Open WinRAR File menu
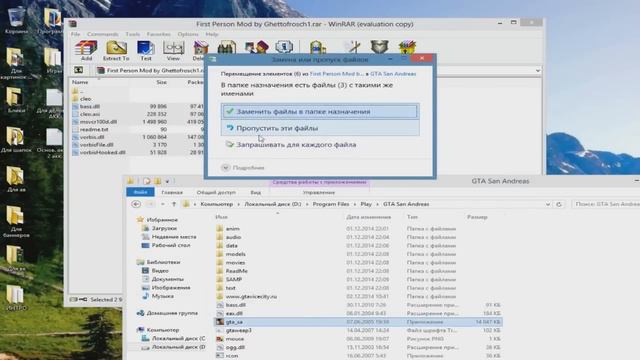 76,34
